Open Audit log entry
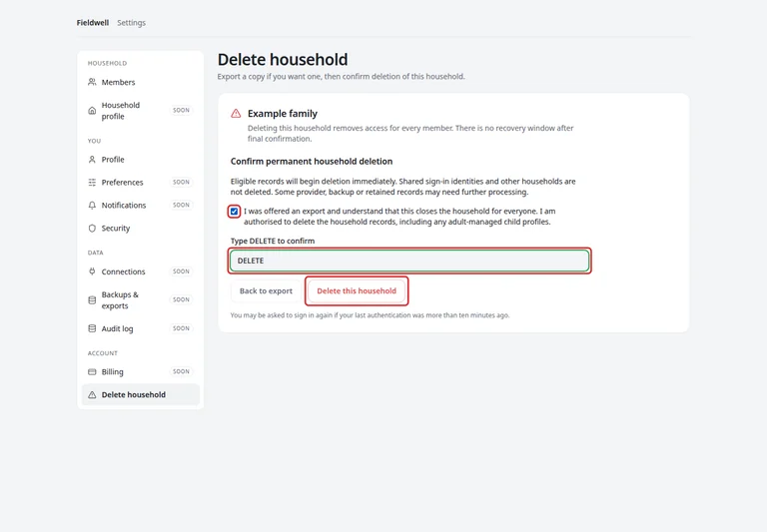Screen dimensions: 767x532 [x=141, y=328]
